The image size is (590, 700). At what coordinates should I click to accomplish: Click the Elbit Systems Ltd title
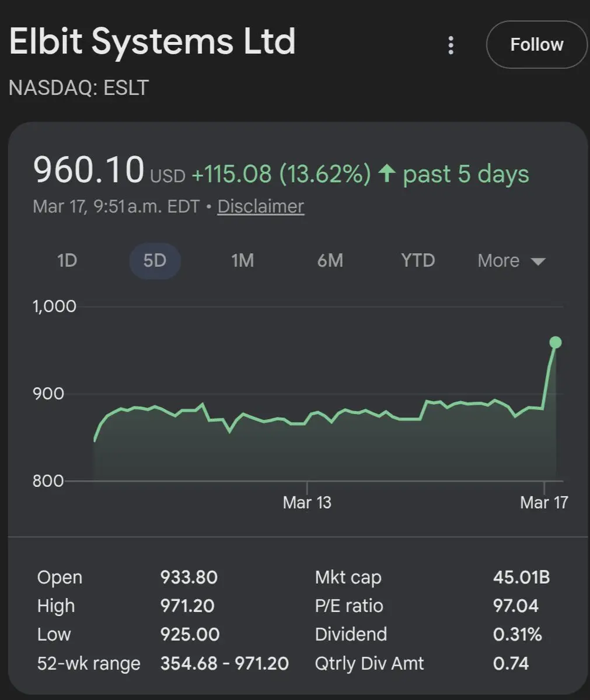coord(152,42)
